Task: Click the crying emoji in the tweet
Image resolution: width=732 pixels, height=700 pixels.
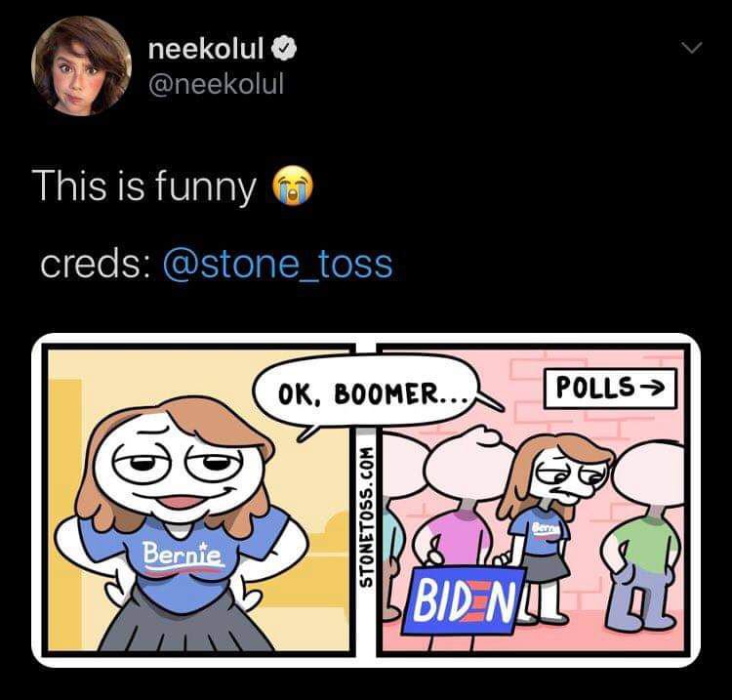Action: (293, 185)
